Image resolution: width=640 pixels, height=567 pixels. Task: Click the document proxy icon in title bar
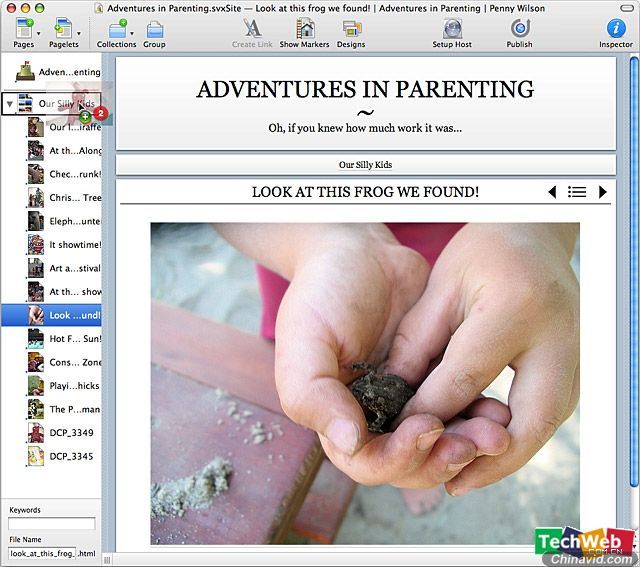tap(98, 8)
